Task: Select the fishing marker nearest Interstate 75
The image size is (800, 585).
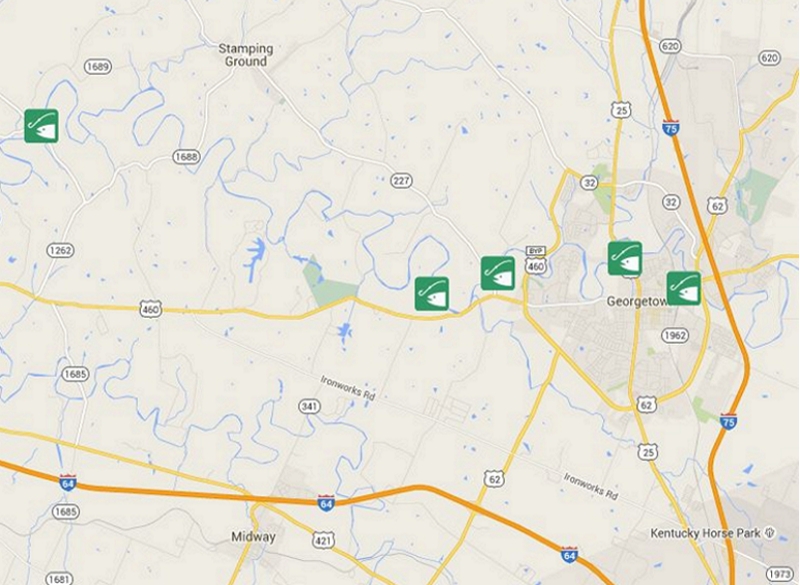Action: click(x=684, y=289)
